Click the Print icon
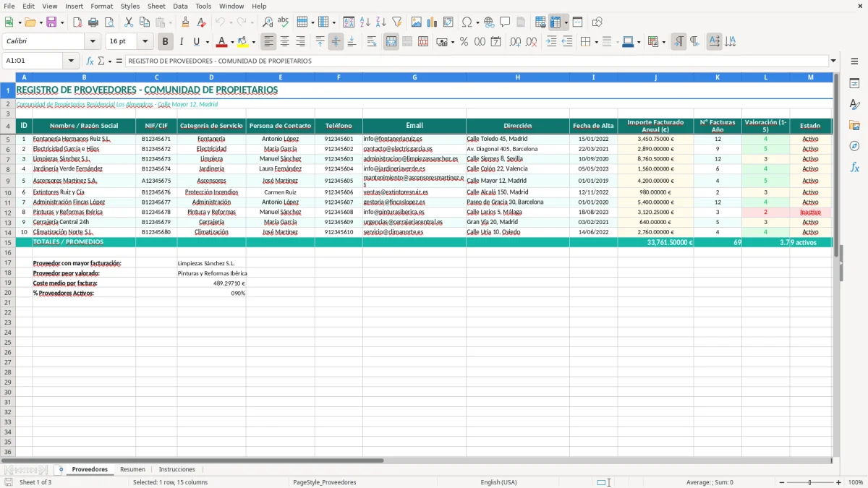The height and width of the screenshot is (488, 868). [x=93, y=22]
